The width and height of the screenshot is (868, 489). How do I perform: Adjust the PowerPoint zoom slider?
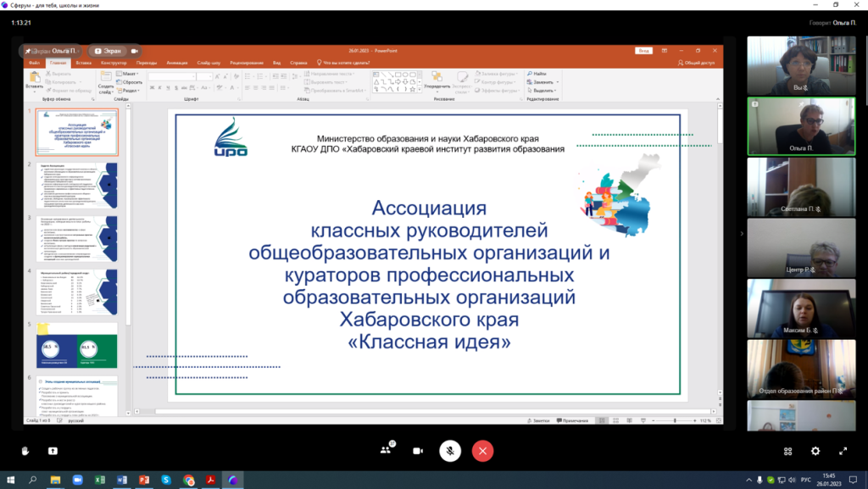(674, 420)
